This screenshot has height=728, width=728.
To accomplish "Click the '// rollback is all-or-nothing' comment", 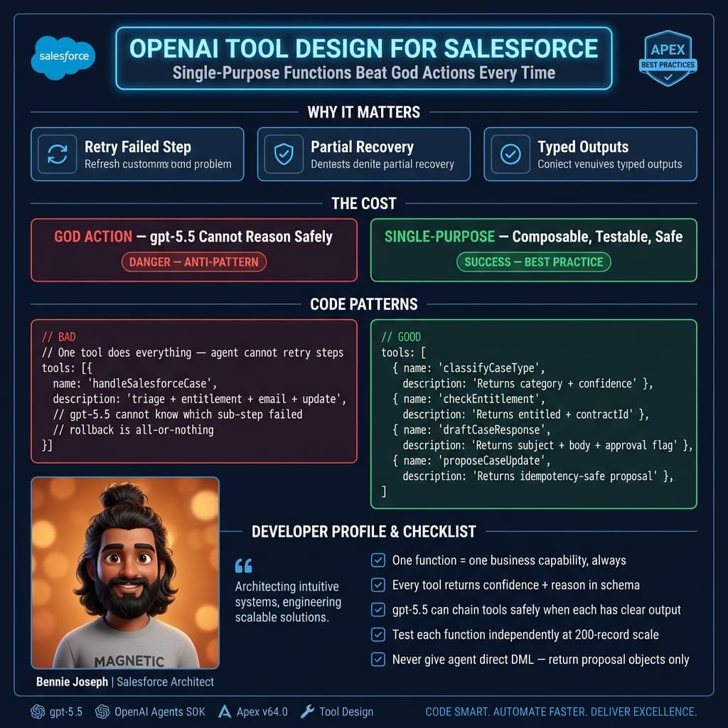I will point(133,430).
